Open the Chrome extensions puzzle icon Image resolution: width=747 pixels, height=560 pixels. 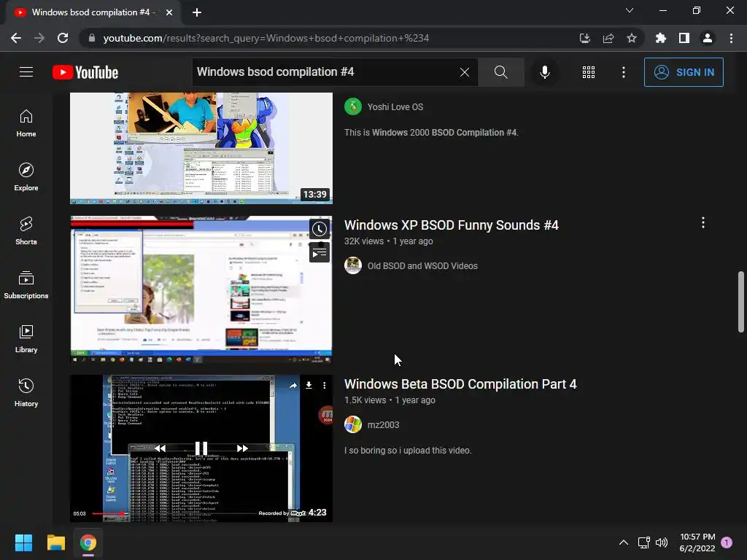(x=661, y=38)
